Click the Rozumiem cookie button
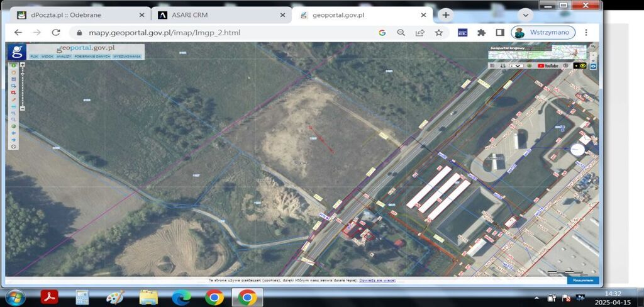The height and width of the screenshot is (307, 644). click(582, 280)
